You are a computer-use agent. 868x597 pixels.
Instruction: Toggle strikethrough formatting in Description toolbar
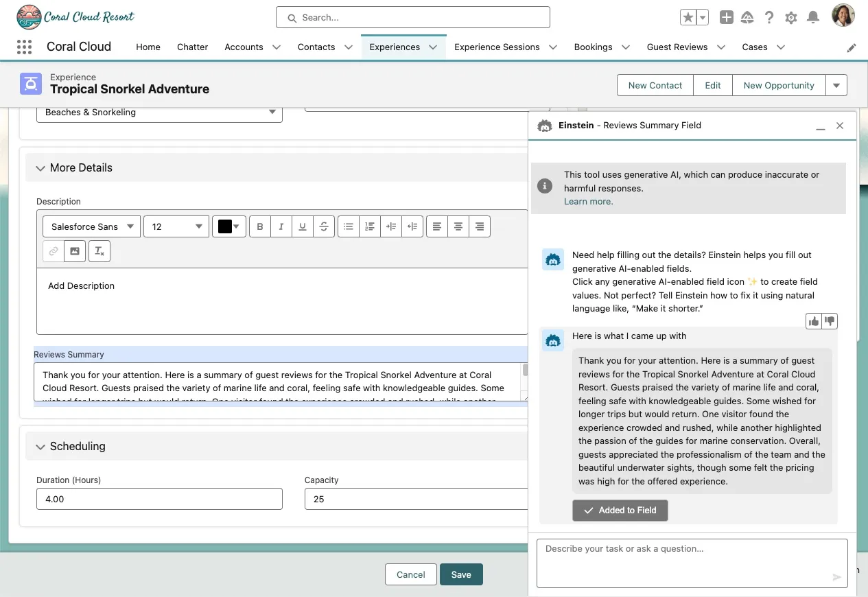323,226
